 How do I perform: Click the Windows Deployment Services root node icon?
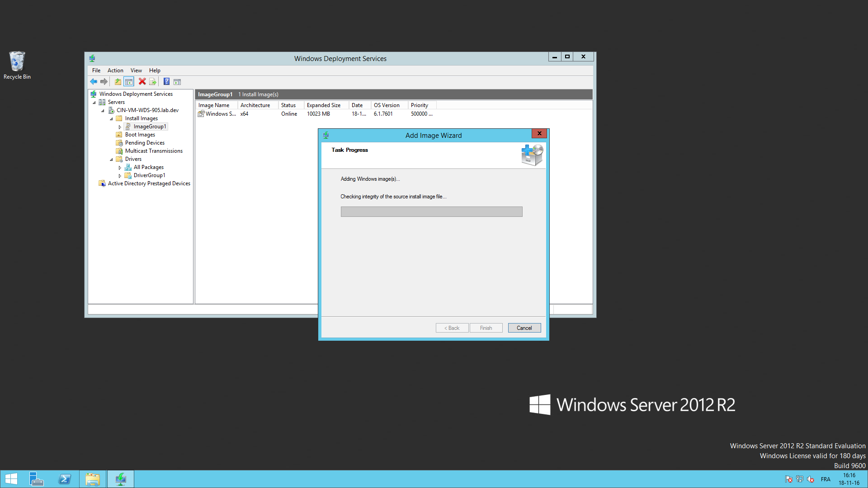pos(94,94)
